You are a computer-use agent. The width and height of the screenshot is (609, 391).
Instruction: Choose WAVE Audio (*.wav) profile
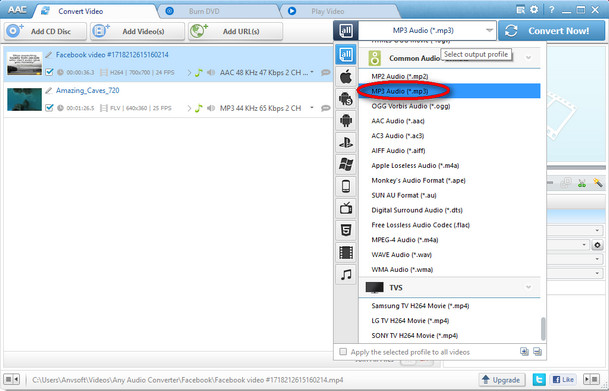pos(450,255)
